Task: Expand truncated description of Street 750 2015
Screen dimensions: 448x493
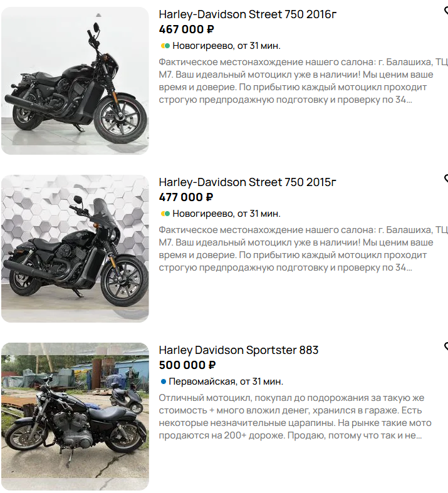Action: click(303, 249)
